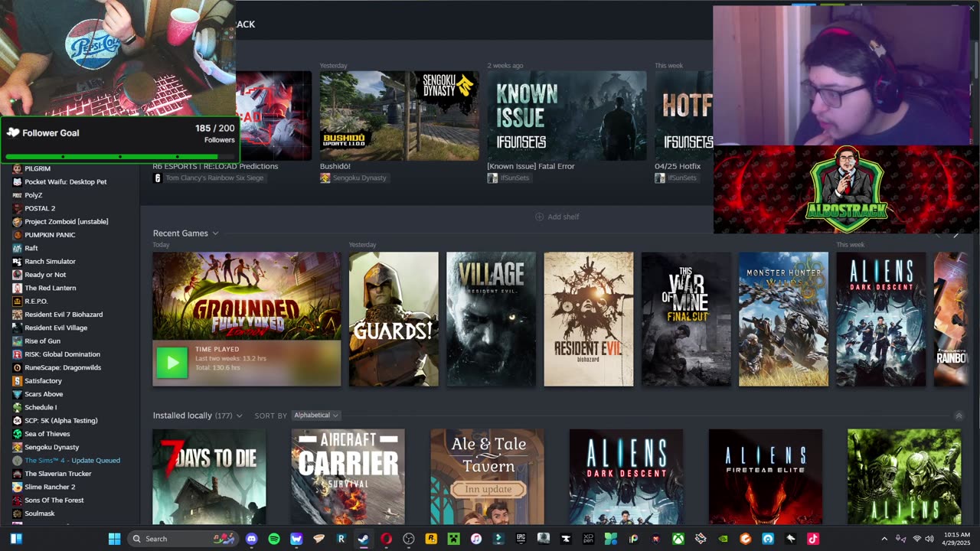
Task: Open the Monster Hunter Wilds cover
Action: coord(783,319)
